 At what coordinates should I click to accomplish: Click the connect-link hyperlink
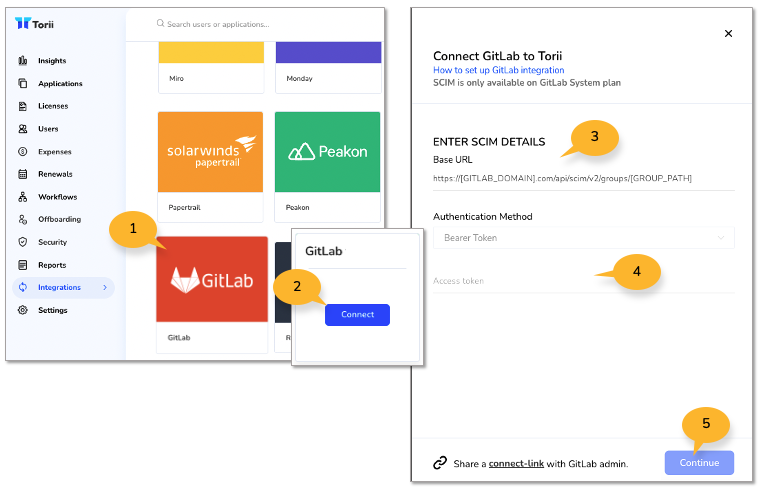click(x=516, y=463)
